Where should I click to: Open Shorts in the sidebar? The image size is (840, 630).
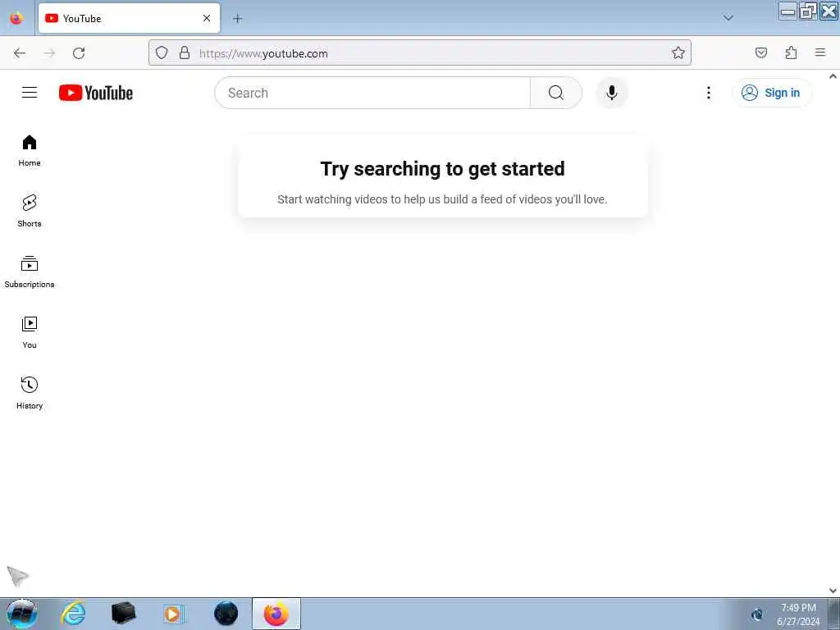click(x=30, y=211)
